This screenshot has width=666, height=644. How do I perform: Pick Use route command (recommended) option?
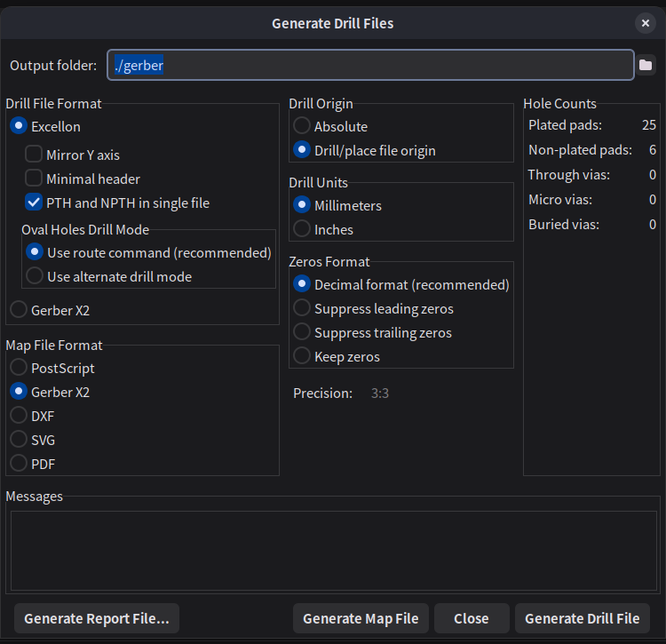pyautogui.click(x=35, y=252)
